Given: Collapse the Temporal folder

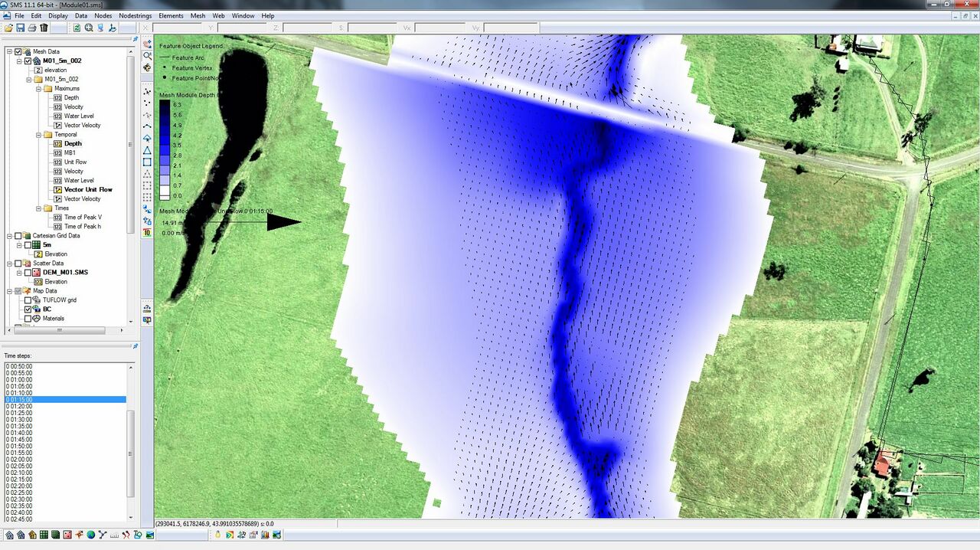Looking at the screenshot, I should pyautogui.click(x=38, y=135).
